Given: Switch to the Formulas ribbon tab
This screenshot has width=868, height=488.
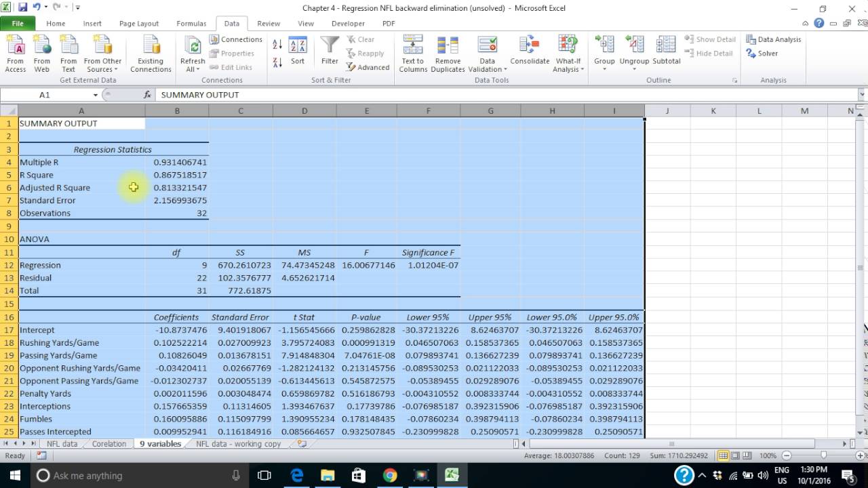Looking at the screenshot, I should [x=191, y=23].
